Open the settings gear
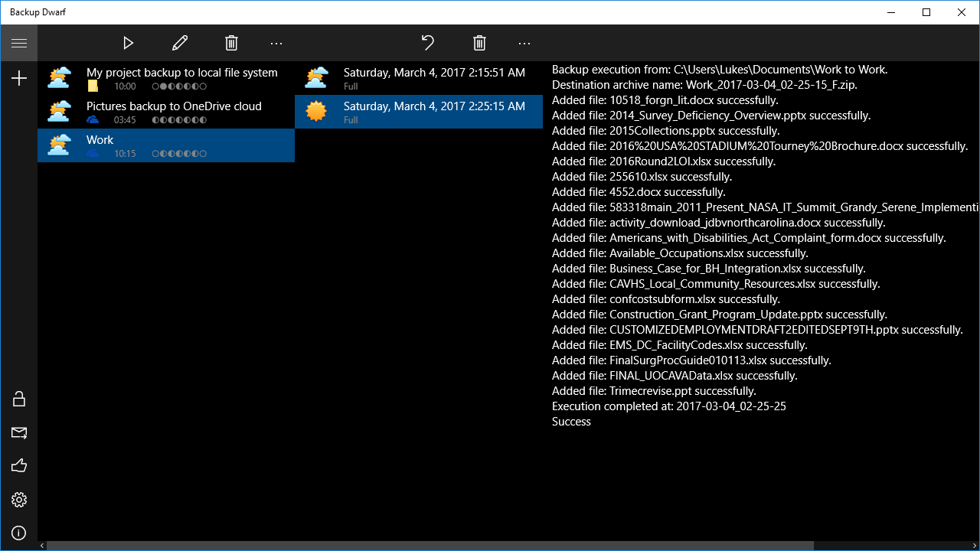980x551 pixels. tap(18, 500)
